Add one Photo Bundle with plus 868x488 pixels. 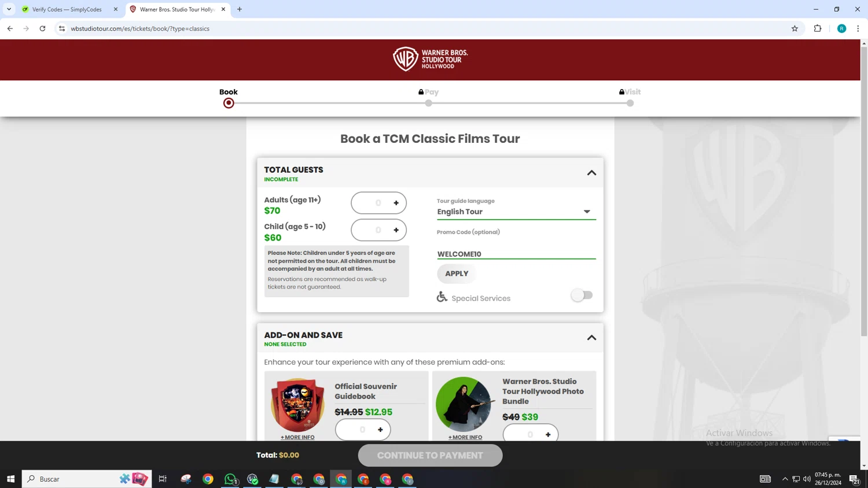[548, 434]
